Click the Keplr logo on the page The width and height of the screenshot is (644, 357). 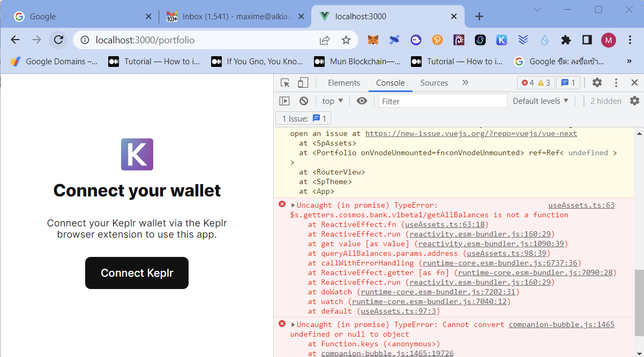coord(137,154)
